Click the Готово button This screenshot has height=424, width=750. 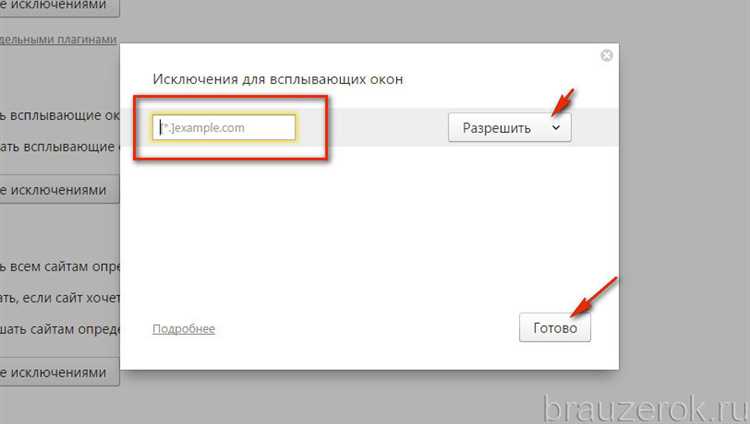(x=555, y=328)
